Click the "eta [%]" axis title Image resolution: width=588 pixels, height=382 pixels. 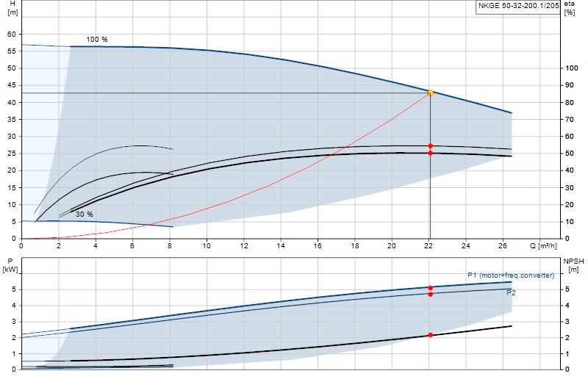point(569,8)
